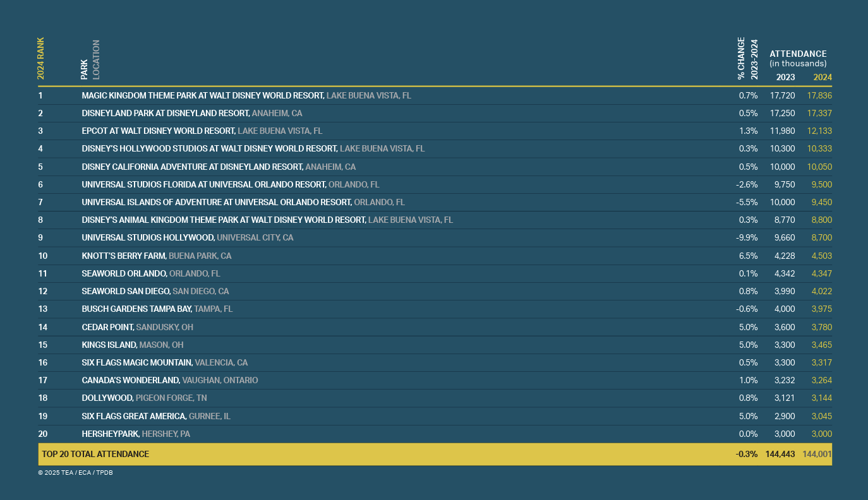Click the Disneyland Park at Disneyland Resort entry
Screen dimensions: 868x500
(x=166, y=113)
